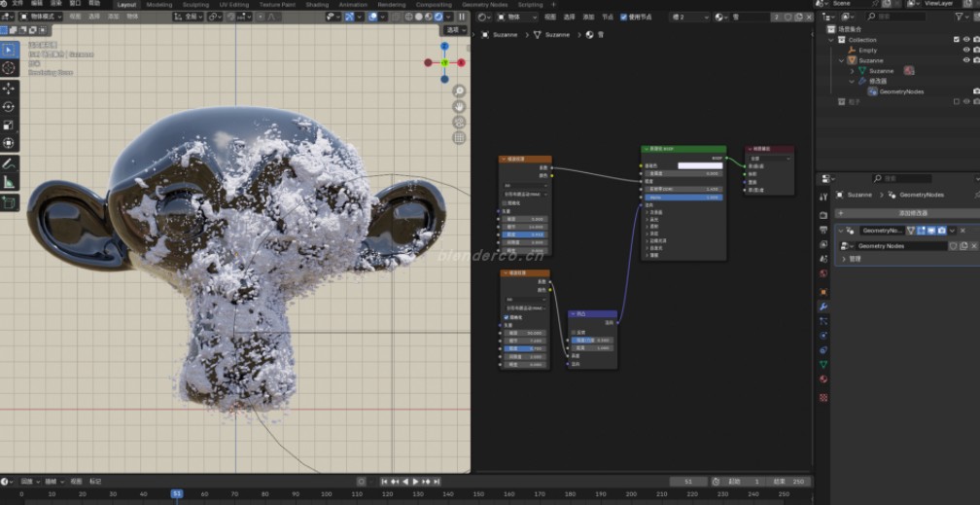
Task: Toggle GeometryNodes modifier viewport display icon
Action: point(931,231)
